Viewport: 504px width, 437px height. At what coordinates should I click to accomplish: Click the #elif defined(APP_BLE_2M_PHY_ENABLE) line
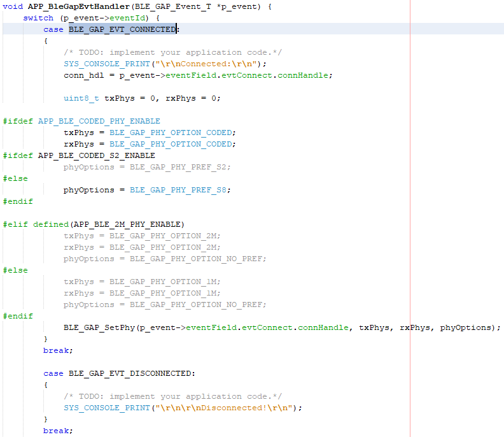94,224
